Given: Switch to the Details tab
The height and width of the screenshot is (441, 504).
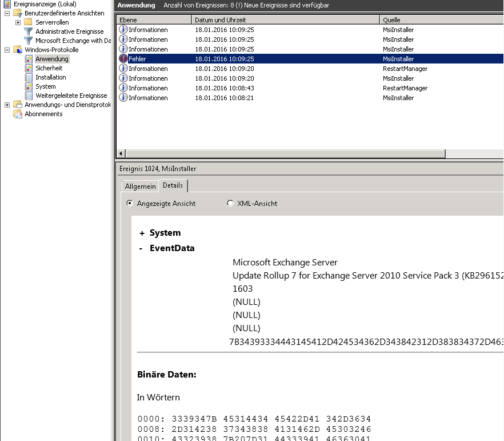Looking at the screenshot, I should 173,185.
